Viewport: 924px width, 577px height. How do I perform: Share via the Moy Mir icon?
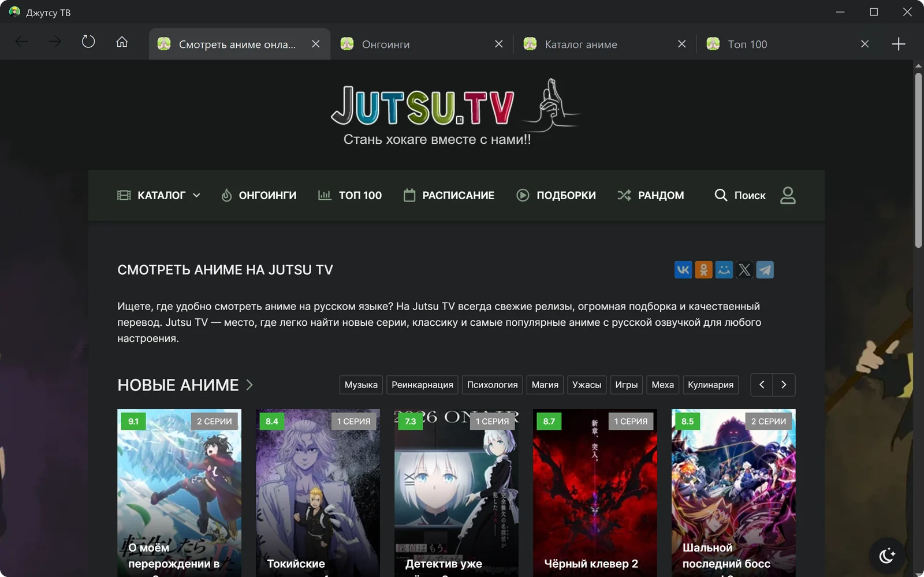click(x=724, y=270)
